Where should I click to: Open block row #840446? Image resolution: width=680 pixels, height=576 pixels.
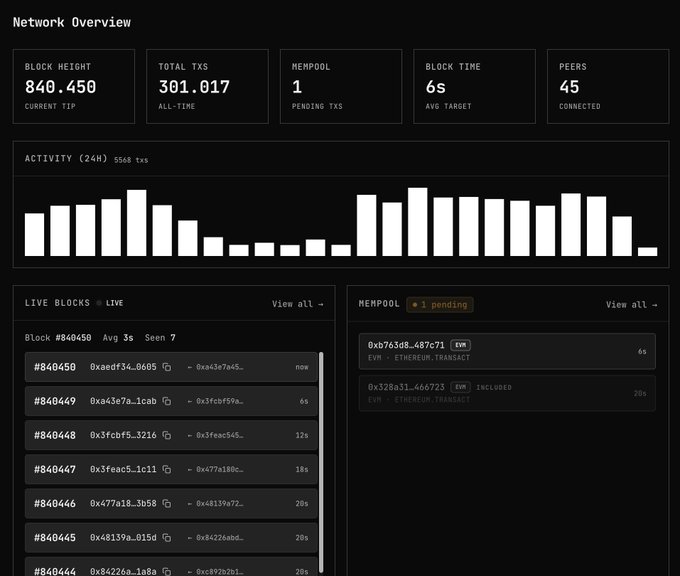tap(171, 504)
